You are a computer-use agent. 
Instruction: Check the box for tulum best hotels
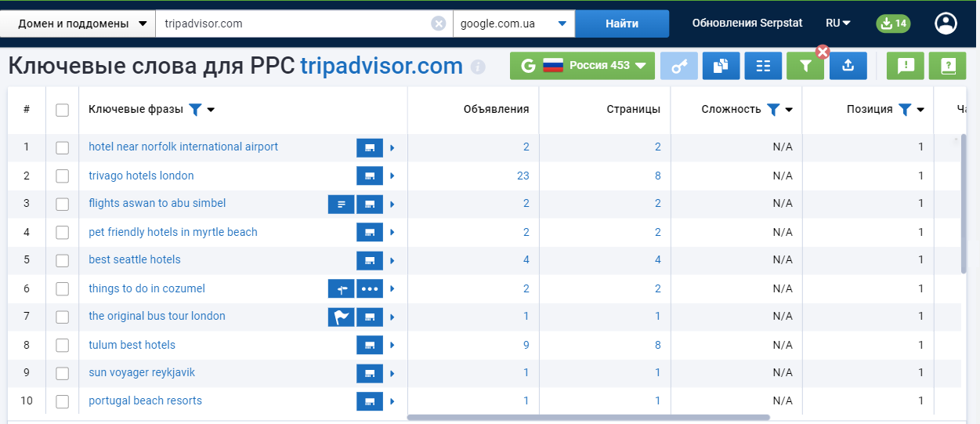(x=62, y=345)
